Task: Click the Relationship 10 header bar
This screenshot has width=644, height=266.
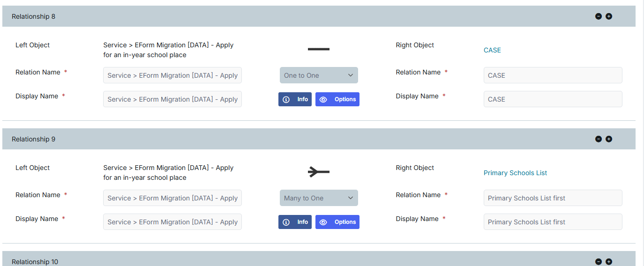Action: pyautogui.click(x=319, y=259)
